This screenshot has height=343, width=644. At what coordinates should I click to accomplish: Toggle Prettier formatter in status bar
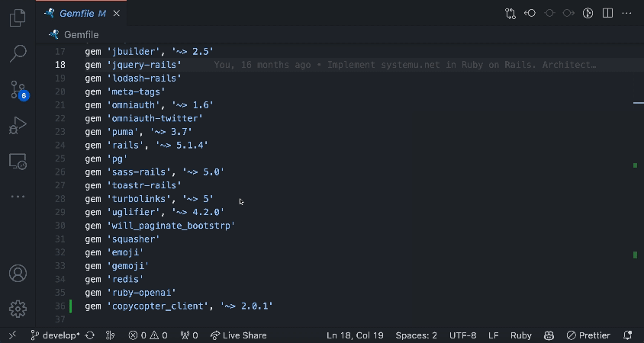588,335
